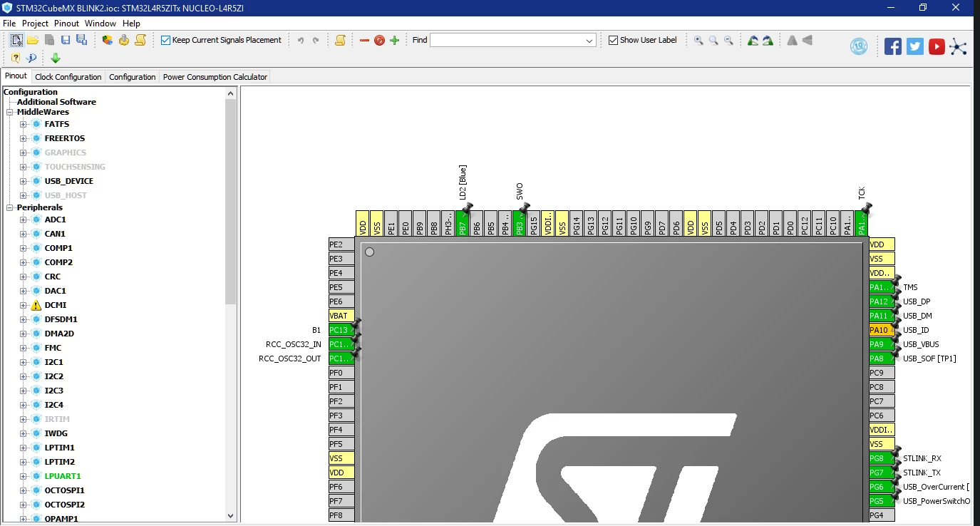The width and height of the screenshot is (980, 526).
Task: Click the PA9 pin labeled USB_VBUS
Action: tap(882, 344)
